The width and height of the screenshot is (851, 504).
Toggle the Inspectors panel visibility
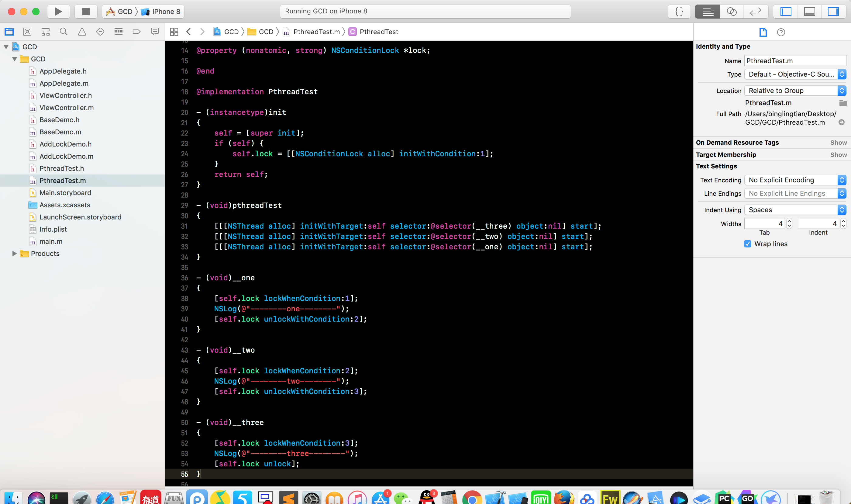coord(833,12)
